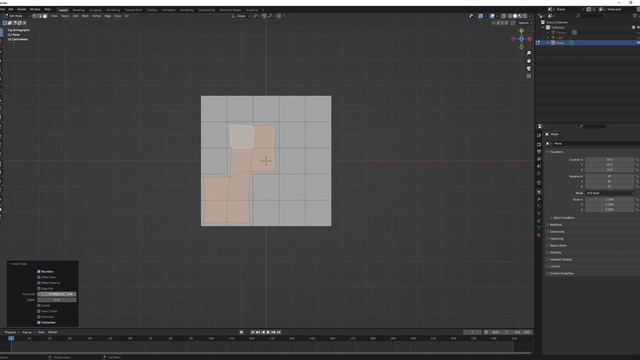Image resolution: width=640 pixels, height=360 pixels.
Task: Click green Y axis on navigation gizmo
Action: [521, 31]
